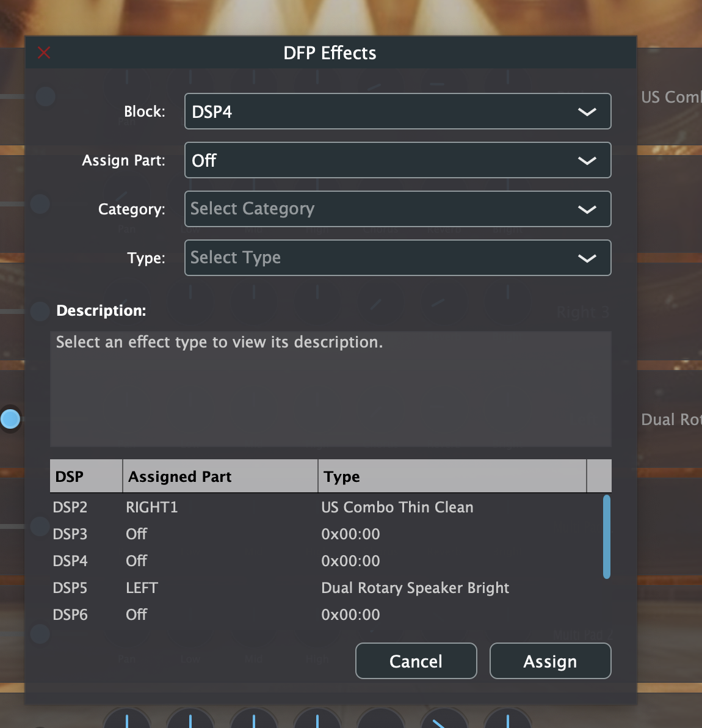Open the Block dropdown showing DSP4

pyautogui.click(x=397, y=111)
